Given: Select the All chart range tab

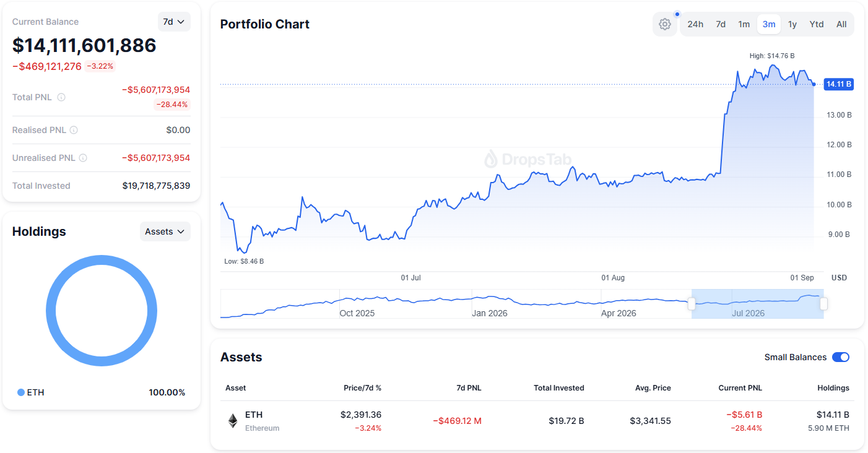Looking at the screenshot, I should (841, 24).
